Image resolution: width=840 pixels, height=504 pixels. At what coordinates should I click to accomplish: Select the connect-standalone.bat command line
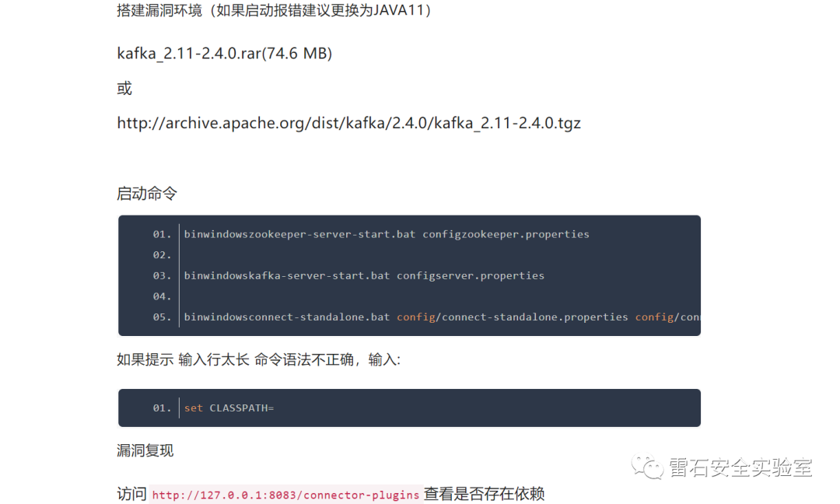(x=442, y=317)
